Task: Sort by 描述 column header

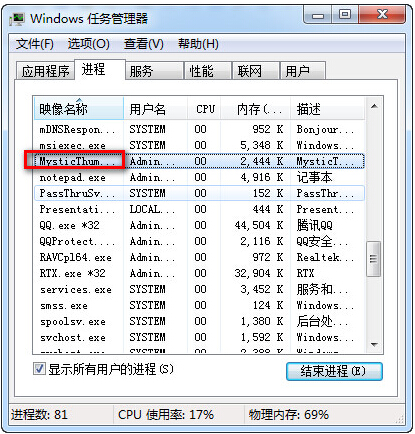Action: click(x=327, y=109)
